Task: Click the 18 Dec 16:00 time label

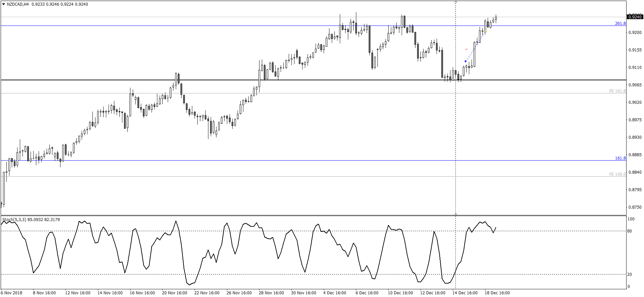Action: 497,293
